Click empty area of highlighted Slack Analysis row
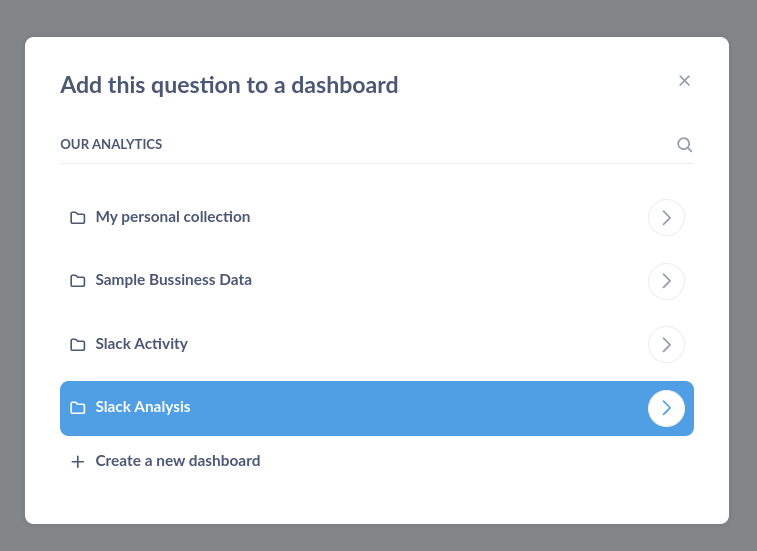757x551 pixels. coord(415,408)
